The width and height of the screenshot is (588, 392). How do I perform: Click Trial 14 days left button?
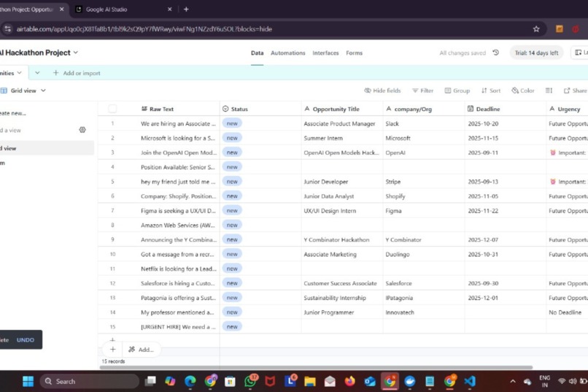click(x=536, y=53)
